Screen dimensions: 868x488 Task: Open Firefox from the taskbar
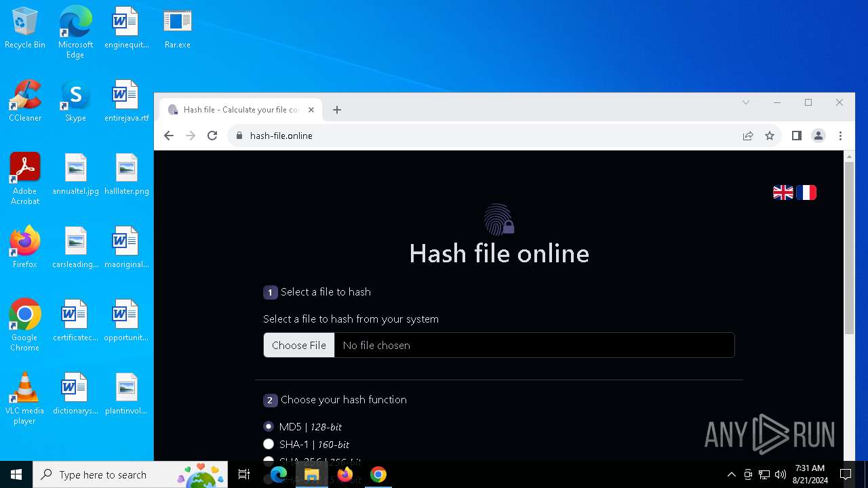click(345, 474)
